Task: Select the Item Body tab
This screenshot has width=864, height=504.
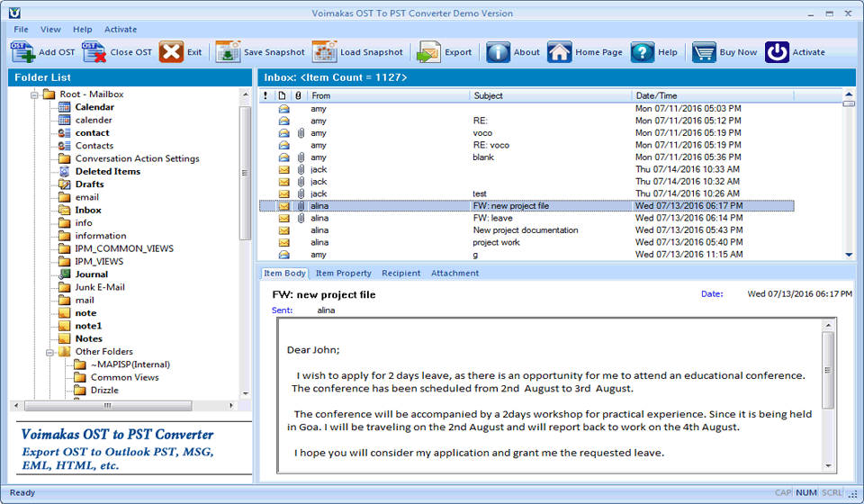Action: tap(284, 274)
